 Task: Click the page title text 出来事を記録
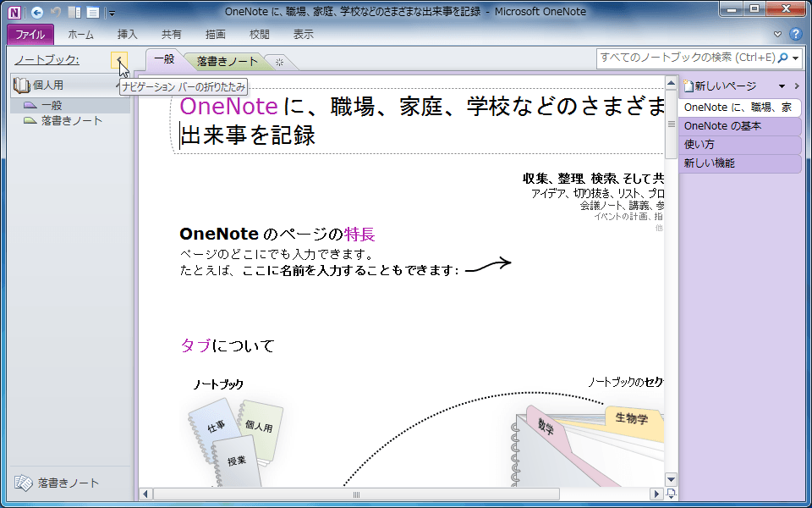pos(248,135)
